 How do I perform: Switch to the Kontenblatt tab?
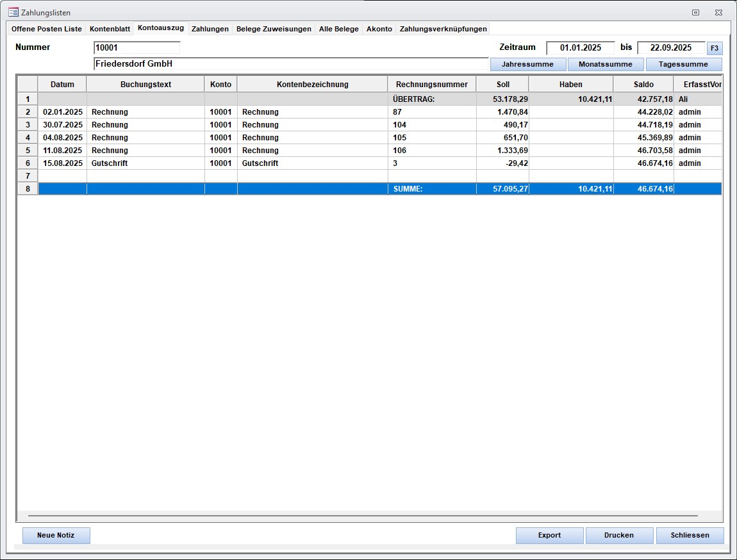tap(110, 29)
